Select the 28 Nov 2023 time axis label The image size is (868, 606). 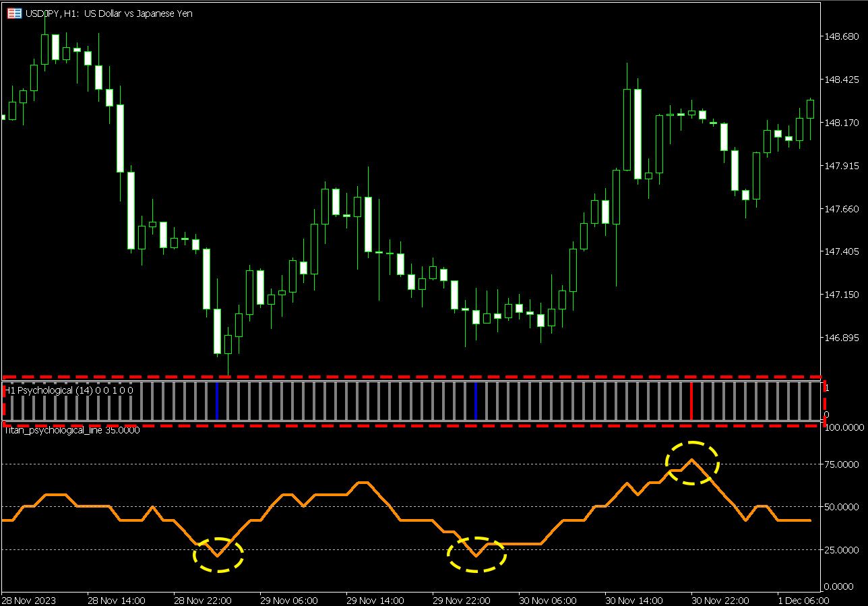pyautogui.click(x=29, y=600)
